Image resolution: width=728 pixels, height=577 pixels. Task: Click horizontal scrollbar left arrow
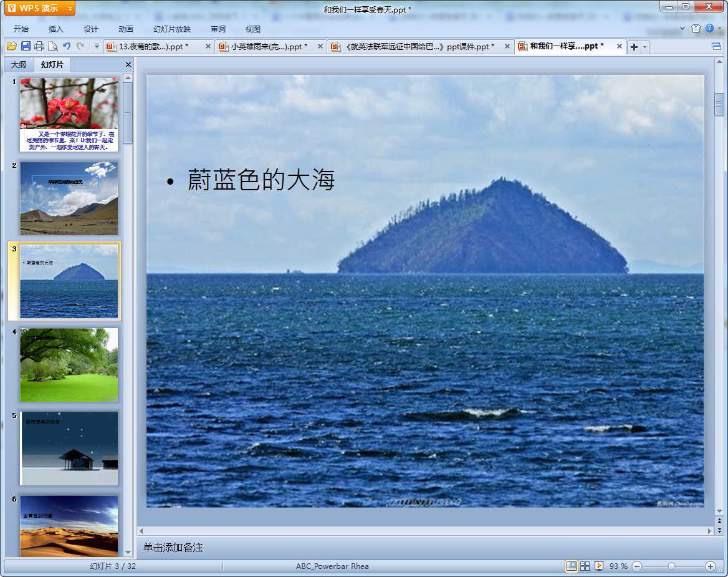click(x=141, y=531)
